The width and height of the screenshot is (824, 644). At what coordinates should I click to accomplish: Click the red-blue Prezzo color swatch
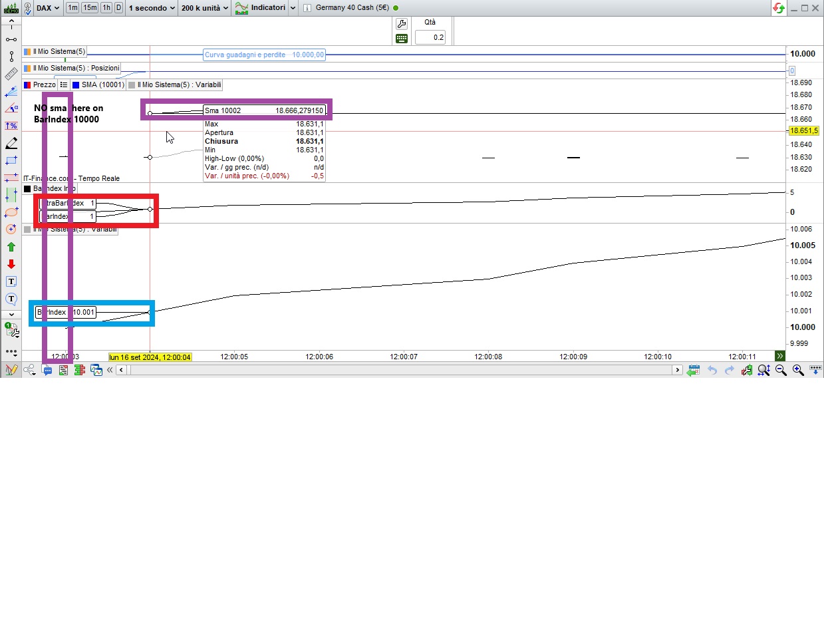pos(27,85)
